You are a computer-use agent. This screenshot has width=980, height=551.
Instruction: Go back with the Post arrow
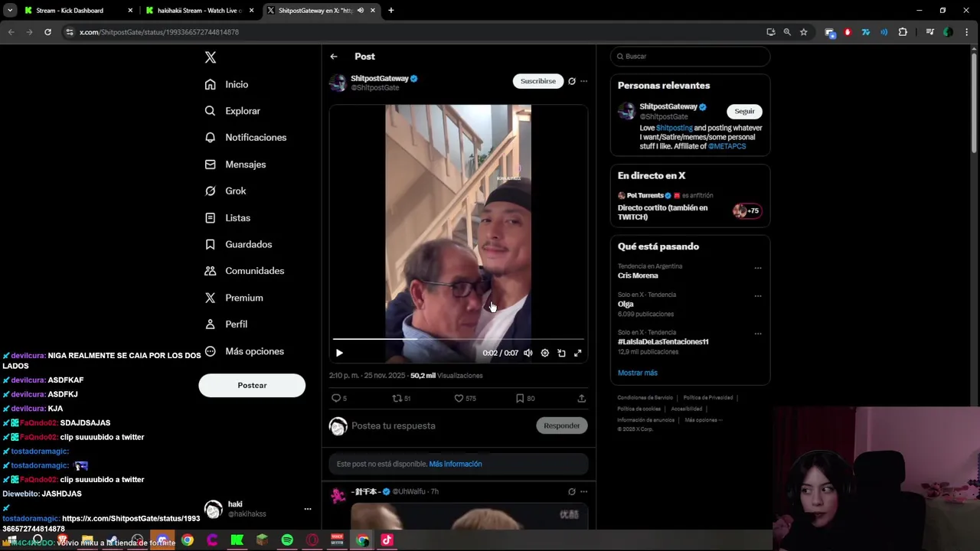point(334,57)
